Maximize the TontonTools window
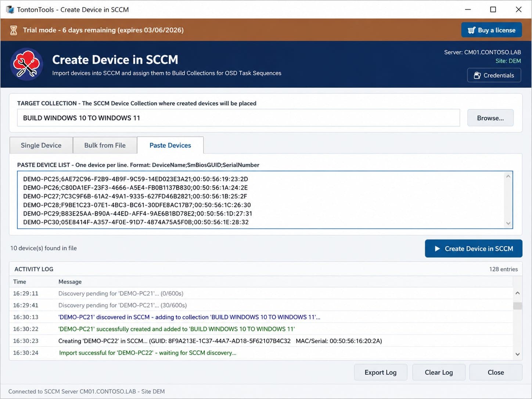The height and width of the screenshot is (399, 532). [x=493, y=10]
